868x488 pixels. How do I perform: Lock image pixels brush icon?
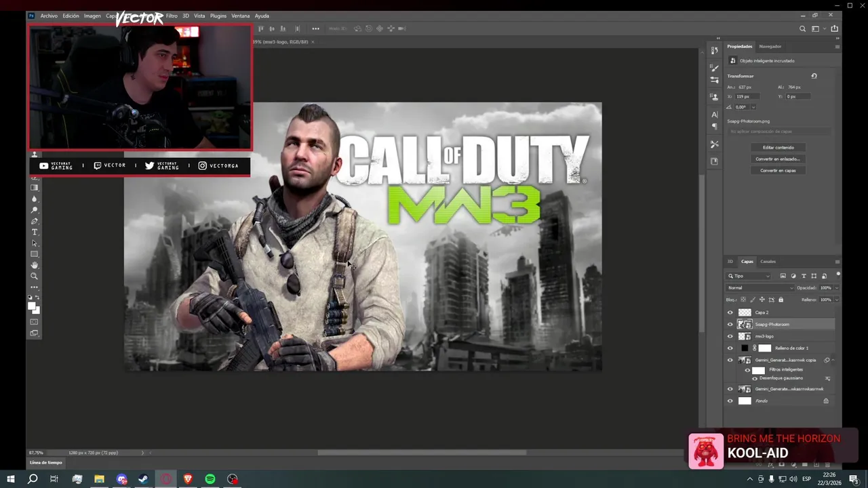pyautogui.click(x=753, y=300)
